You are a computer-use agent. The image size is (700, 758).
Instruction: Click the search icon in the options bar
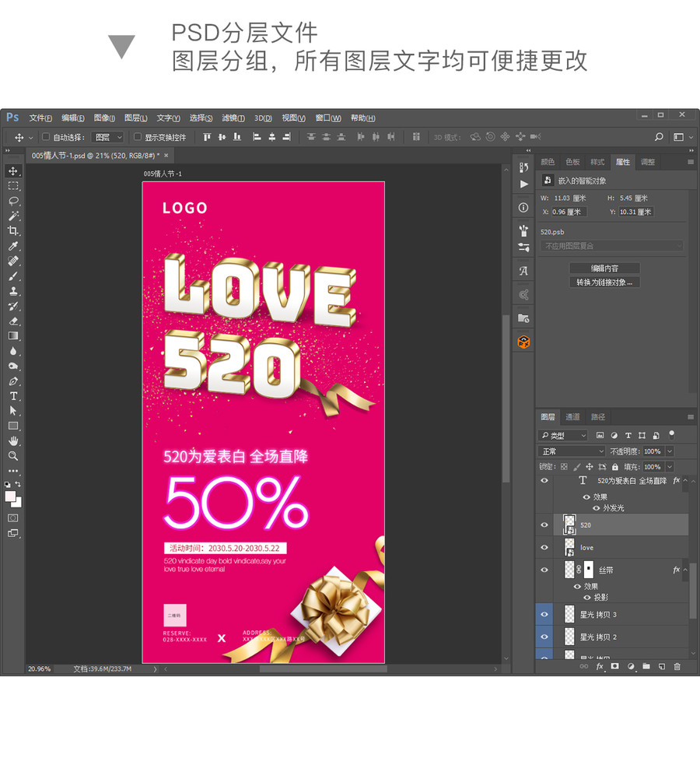(x=659, y=137)
